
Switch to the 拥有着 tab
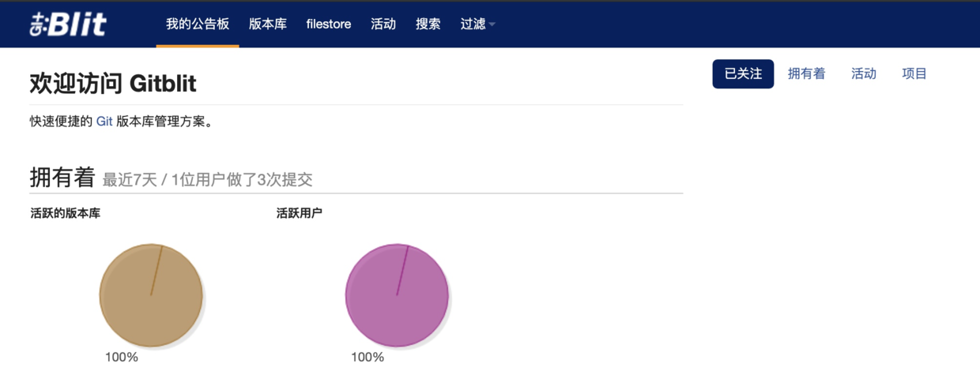tap(806, 73)
